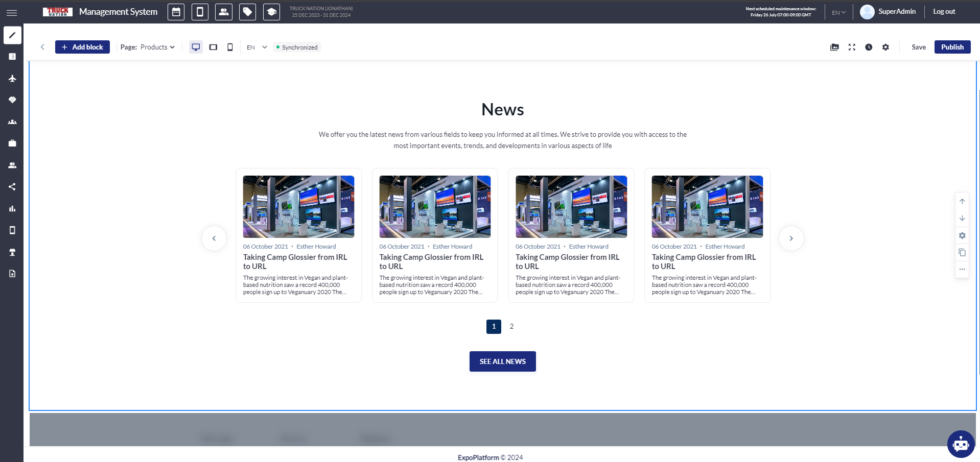This screenshot has height=462, width=980.
Task: Click the Synchronized status badge
Action: (297, 47)
